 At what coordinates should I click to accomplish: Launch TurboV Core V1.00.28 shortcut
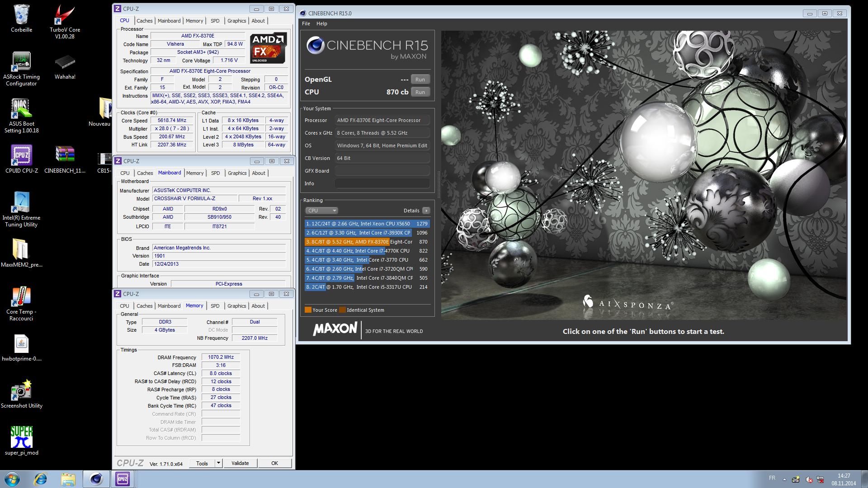click(x=65, y=22)
